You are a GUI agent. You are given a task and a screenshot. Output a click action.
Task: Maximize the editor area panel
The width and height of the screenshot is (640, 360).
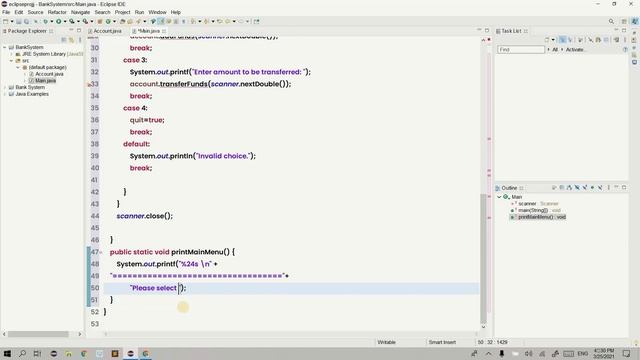click(x=487, y=31)
